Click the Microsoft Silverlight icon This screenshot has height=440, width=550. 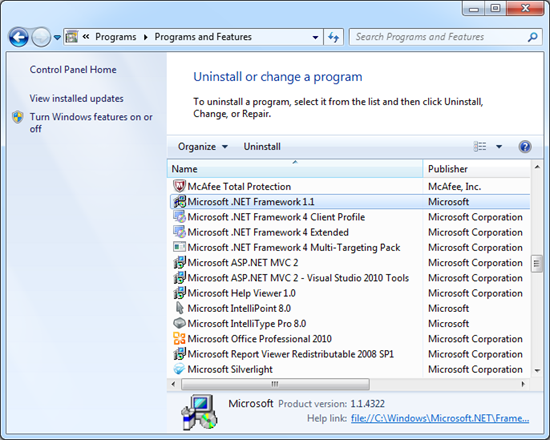click(179, 369)
